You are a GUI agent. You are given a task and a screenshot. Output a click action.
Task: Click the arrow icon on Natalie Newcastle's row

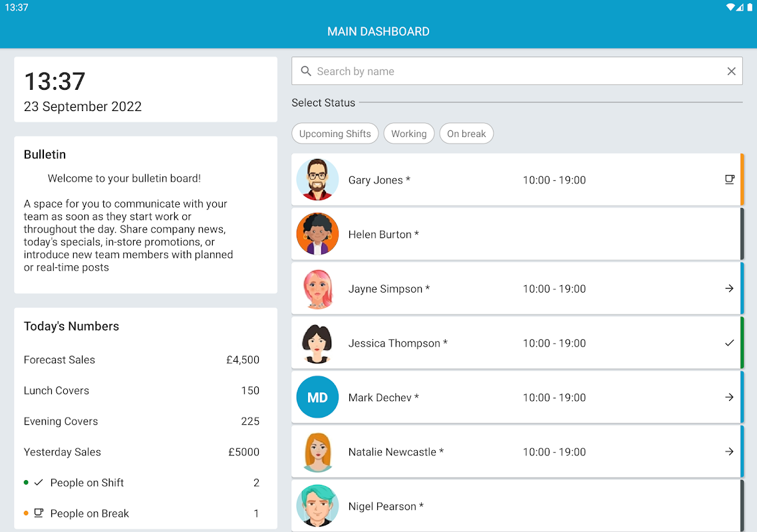click(730, 452)
